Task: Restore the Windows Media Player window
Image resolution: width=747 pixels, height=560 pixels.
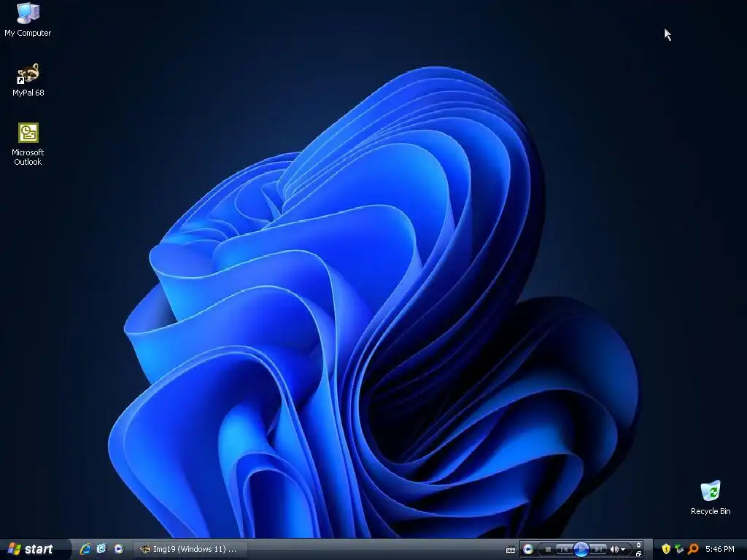Action: click(x=638, y=554)
